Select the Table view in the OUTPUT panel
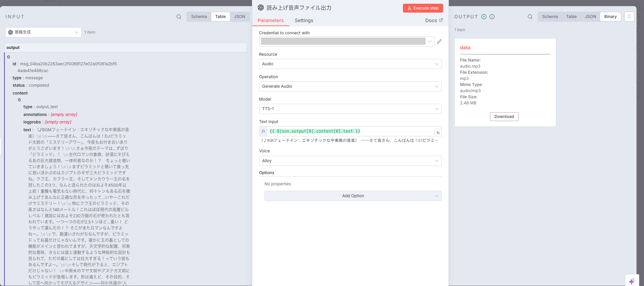The image size is (644, 286). pyautogui.click(x=571, y=17)
